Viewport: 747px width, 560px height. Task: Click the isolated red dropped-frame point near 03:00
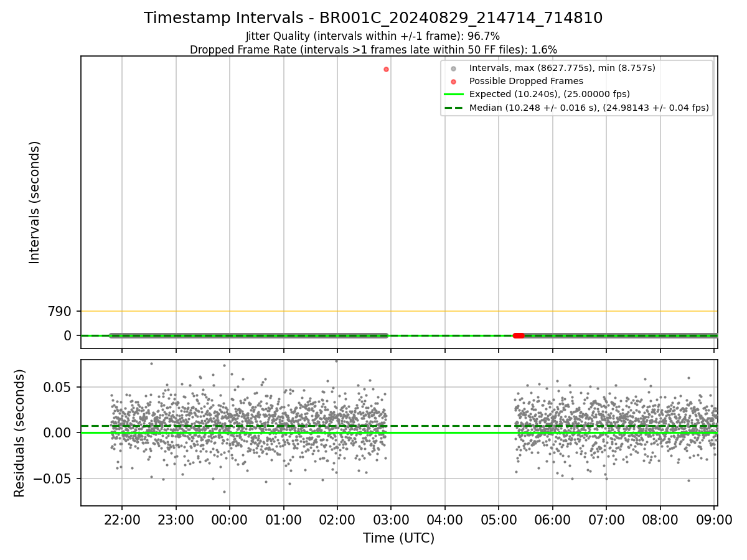tap(386, 69)
